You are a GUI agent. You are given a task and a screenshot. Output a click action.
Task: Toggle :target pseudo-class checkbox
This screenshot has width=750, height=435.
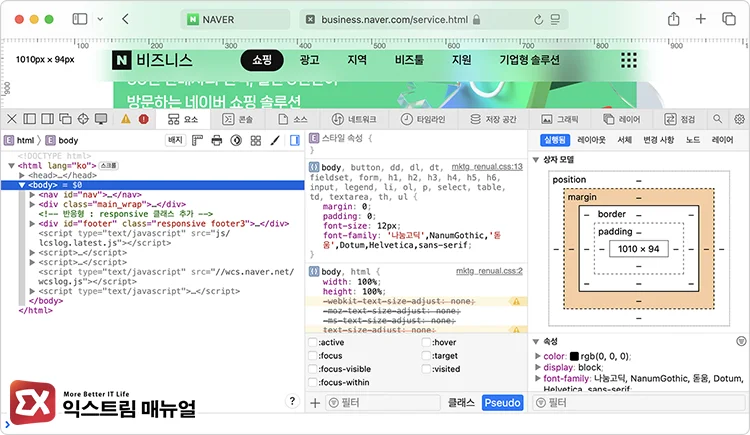[x=426, y=356]
